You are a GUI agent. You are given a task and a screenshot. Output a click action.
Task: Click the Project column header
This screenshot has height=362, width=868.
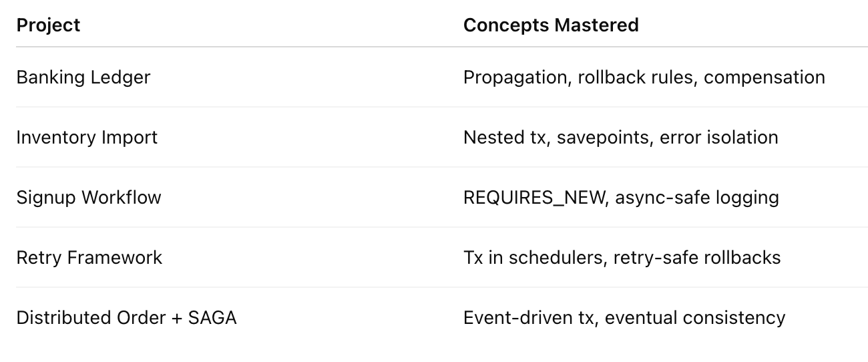[48, 25]
